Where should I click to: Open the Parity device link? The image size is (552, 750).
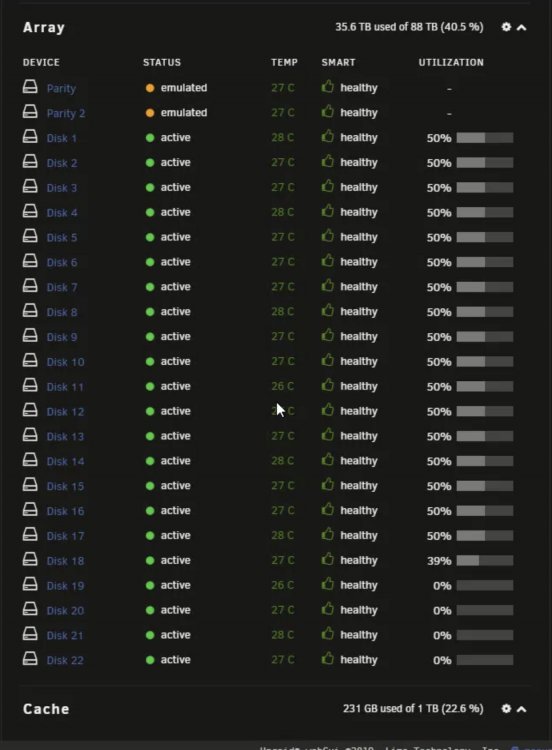[61, 88]
